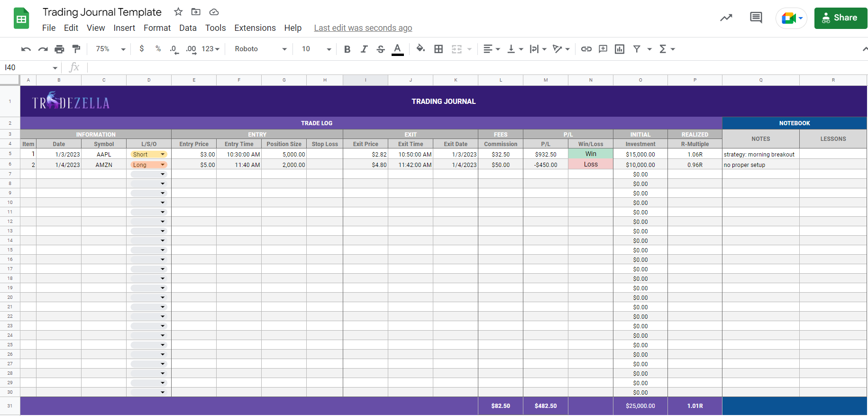
Task: Open the borders tool
Action: pos(439,49)
